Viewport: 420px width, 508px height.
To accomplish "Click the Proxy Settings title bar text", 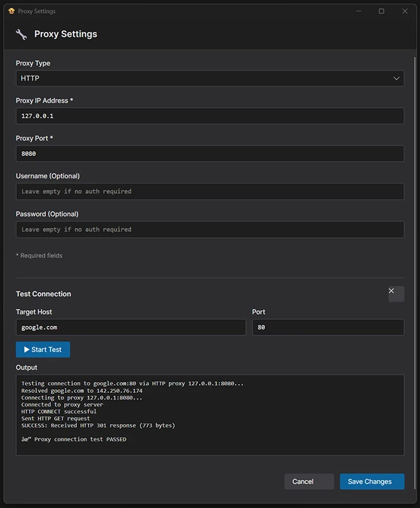I will pos(37,11).
